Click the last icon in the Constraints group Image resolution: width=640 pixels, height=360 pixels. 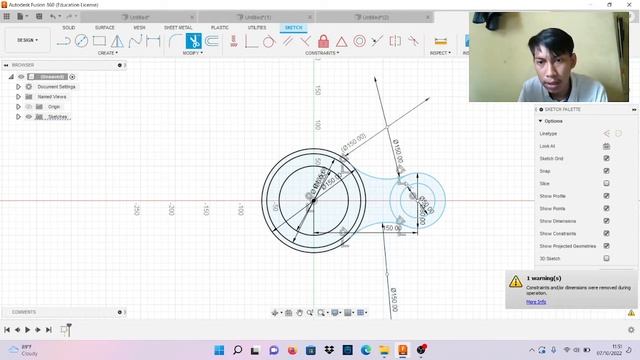[413, 41]
